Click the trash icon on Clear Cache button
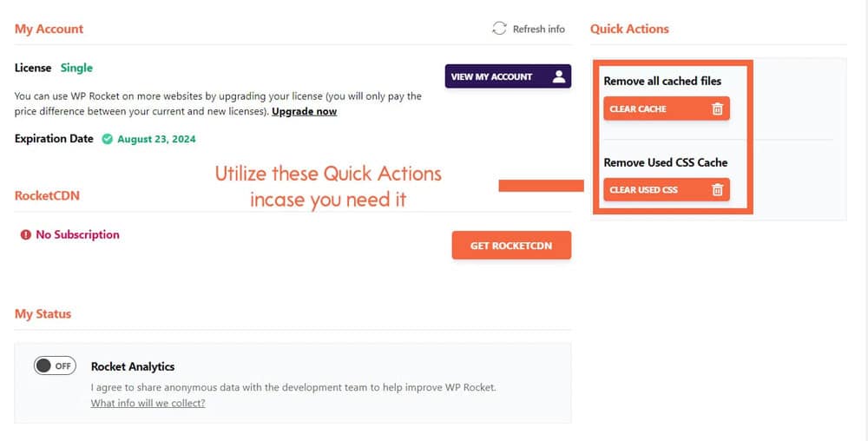 (718, 109)
